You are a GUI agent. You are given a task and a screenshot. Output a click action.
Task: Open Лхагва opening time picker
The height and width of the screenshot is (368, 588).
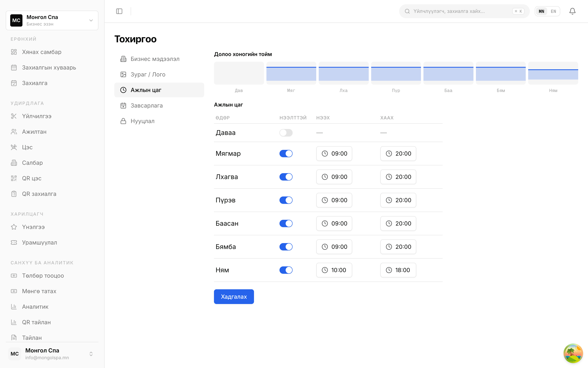334,177
